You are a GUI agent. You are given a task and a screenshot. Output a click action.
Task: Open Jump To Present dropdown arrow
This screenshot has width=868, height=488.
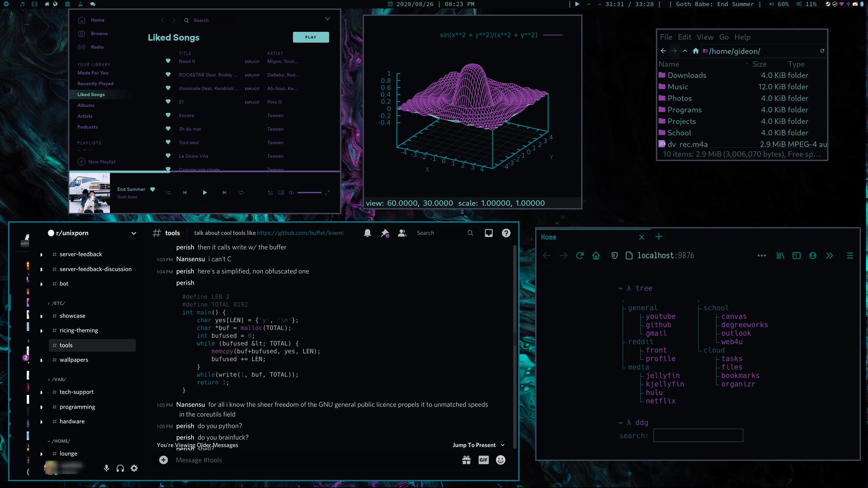point(502,445)
